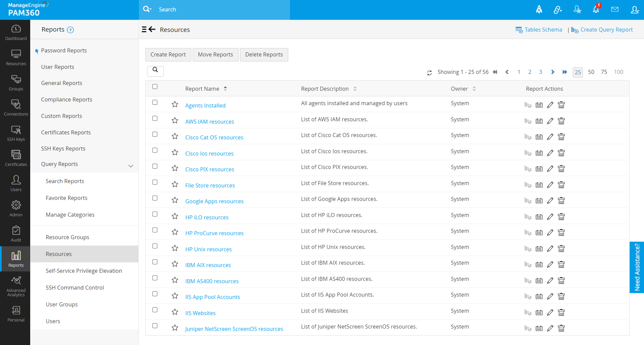644x345 pixels.
Task: Click the refresh icon beside Showing
Action: pos(429,73)
